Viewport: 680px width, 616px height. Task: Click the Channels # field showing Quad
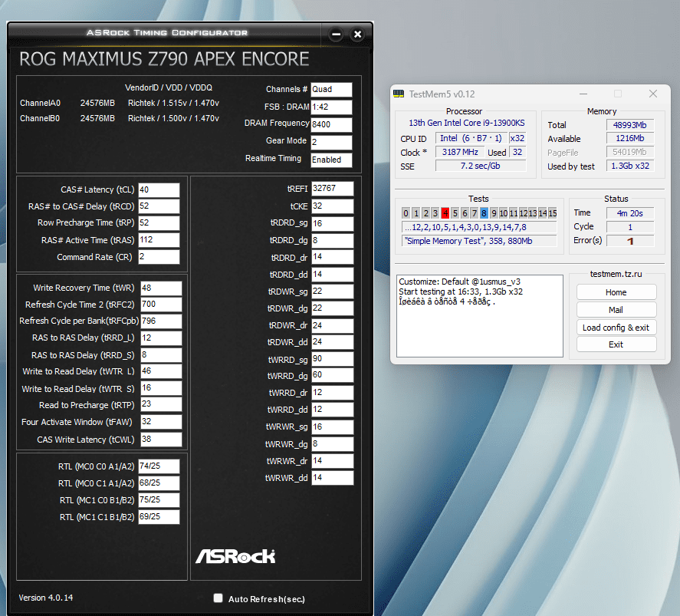coord(331,89)
